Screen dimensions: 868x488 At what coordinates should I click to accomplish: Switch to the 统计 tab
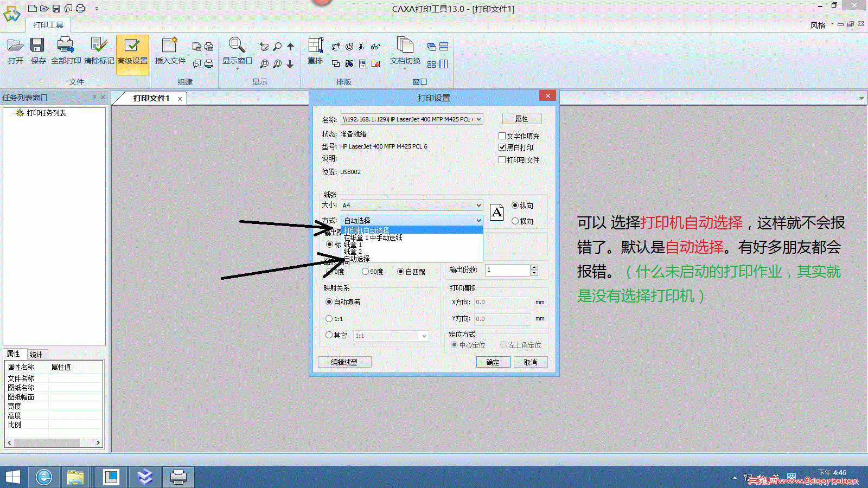click(x=36, y=354)
